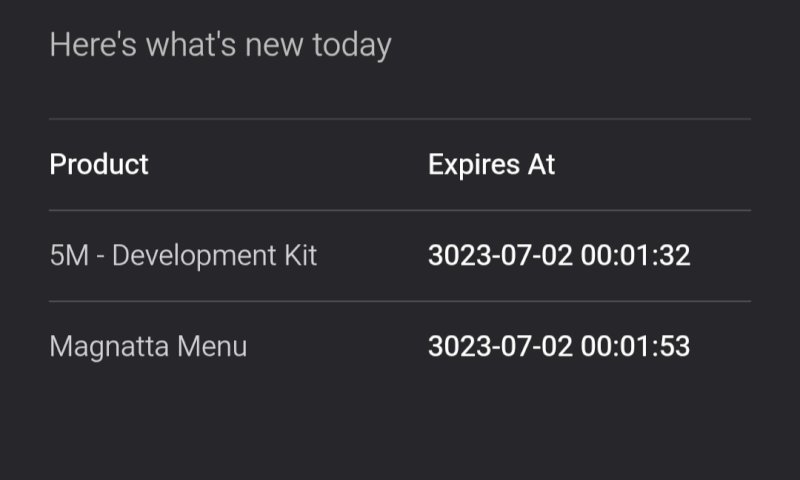800x480 pixels.
Task: Click the 00:01:53 time for Magnatta Menu
Action: pos(636,346)
